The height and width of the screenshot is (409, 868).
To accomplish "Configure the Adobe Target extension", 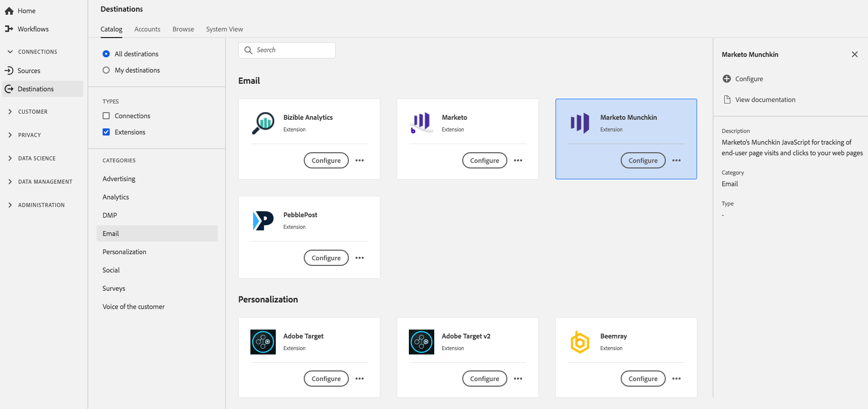I will pyautogui.click(x=326, y=379).
